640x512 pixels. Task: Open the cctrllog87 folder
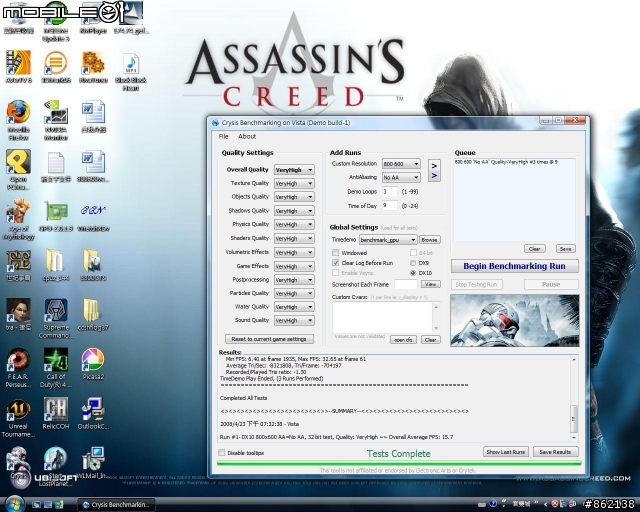pyautogui.click(x=93, y=314)
